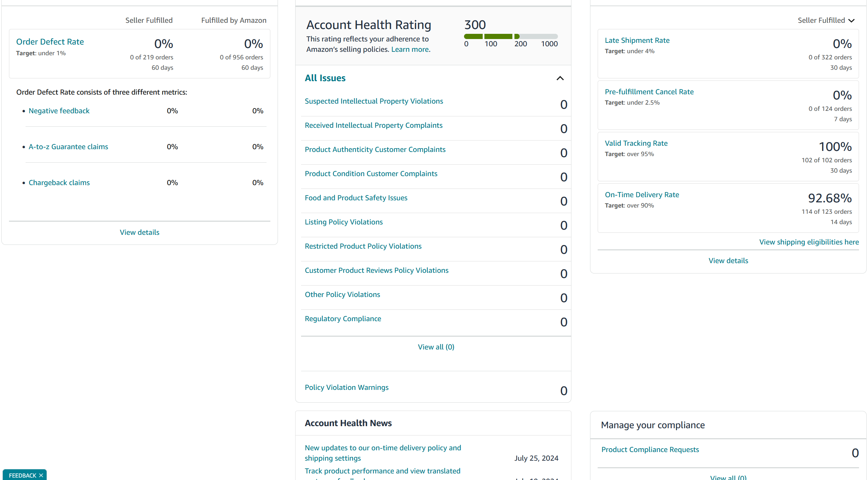Click the Product Compliance Requests count 0
Viewport: 868px width, 480px height.
click(855, 453)
